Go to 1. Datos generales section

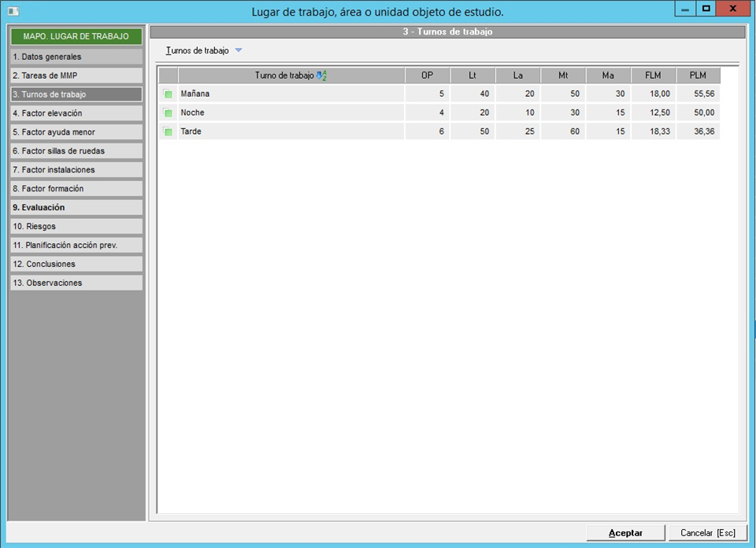(76, 57)
